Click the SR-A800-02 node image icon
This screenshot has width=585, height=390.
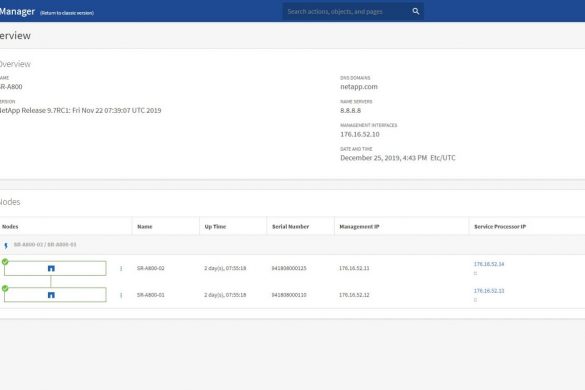[51, 268]
